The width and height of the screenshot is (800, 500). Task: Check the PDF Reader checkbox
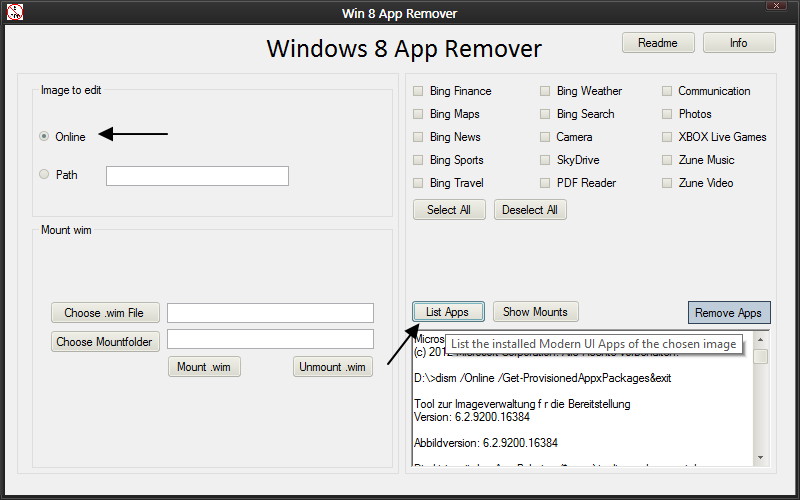(545, 183)
